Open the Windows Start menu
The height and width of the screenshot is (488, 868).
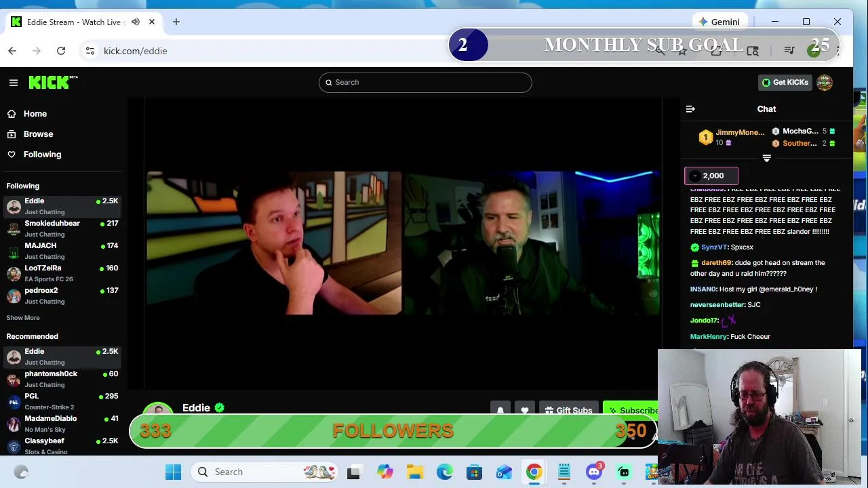(x=174, y=472)
